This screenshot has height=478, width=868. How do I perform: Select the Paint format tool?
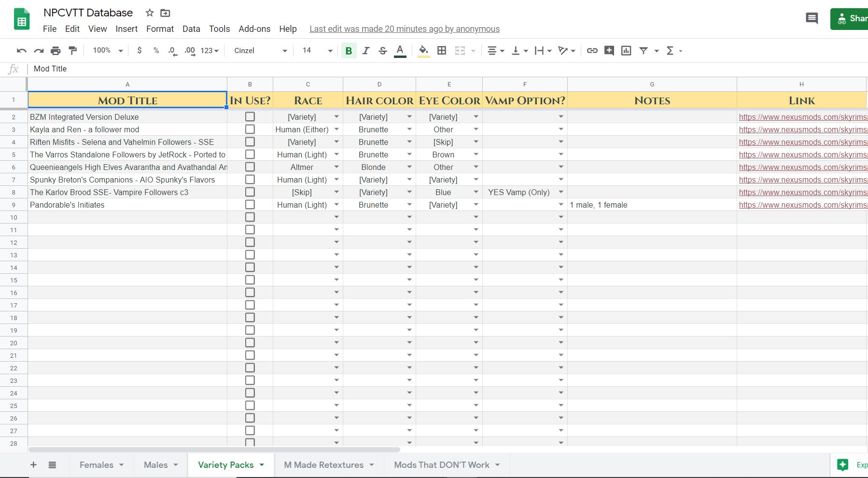pos(73,51)
